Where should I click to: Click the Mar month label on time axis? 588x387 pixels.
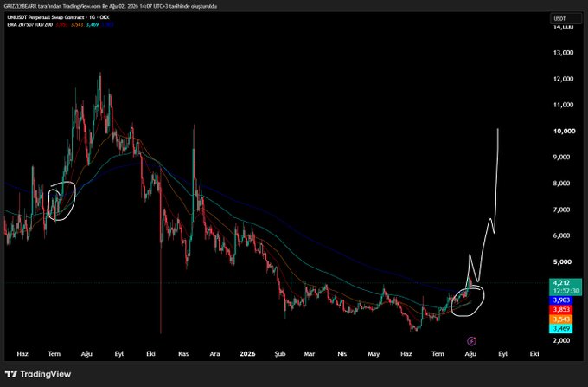[309, 353]
